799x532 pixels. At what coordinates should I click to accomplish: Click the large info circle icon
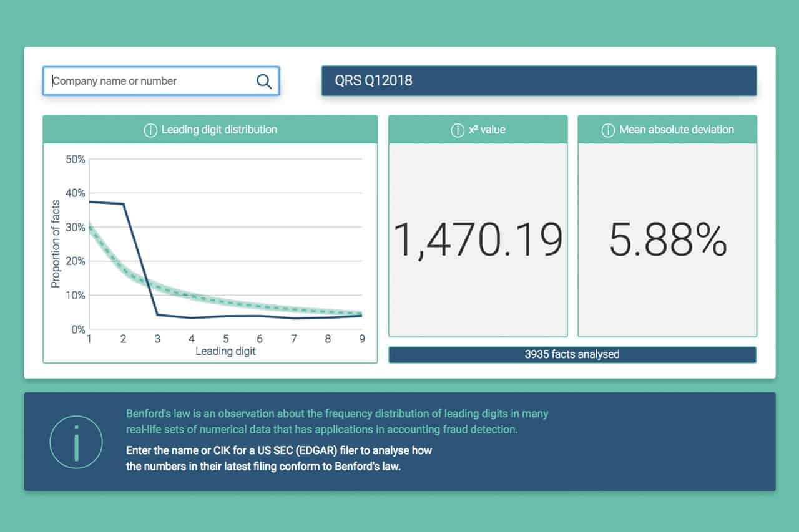76,442
